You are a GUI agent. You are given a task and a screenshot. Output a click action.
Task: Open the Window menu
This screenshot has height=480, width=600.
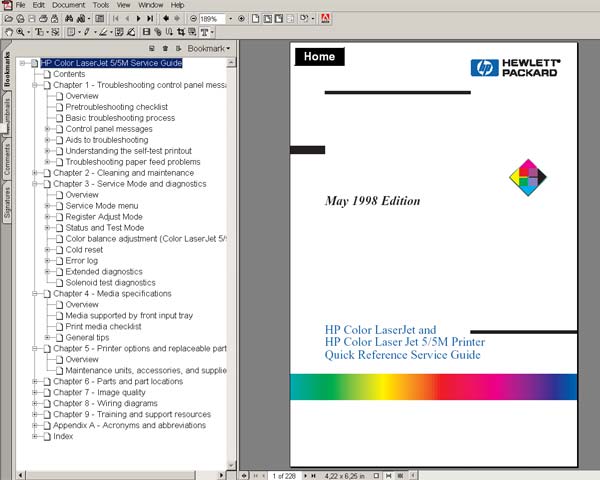(150, 5)
